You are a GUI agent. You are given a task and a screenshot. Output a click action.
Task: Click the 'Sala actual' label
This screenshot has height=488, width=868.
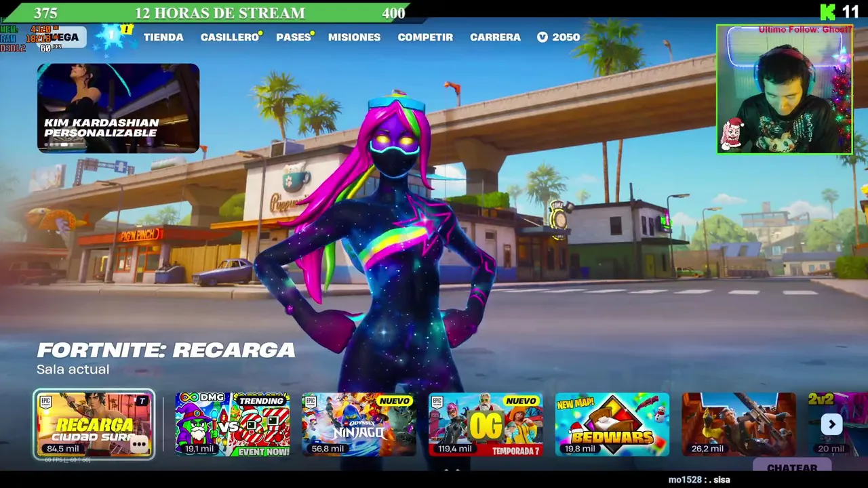pyautogui.click(x=73, y=369)
